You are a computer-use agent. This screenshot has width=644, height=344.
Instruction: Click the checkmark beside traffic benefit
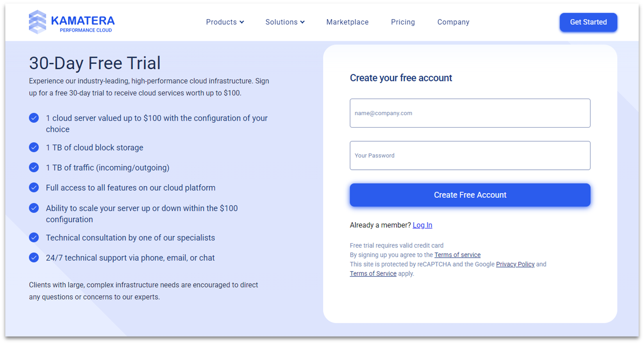(34, 167)
